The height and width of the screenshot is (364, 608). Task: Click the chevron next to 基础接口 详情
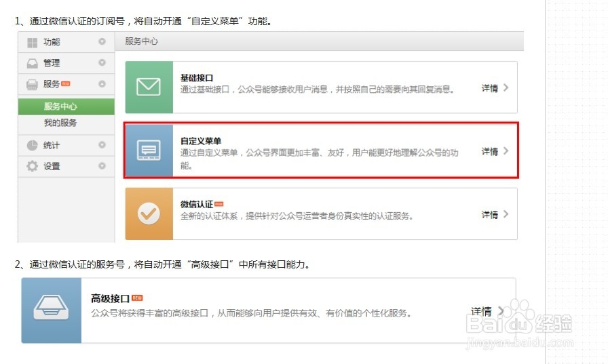tap(506, 87)
